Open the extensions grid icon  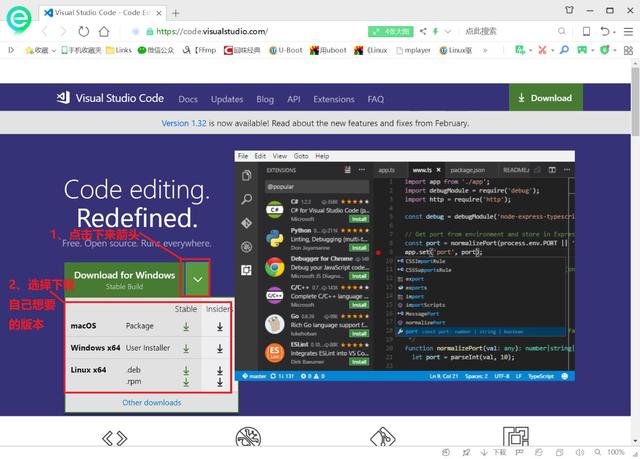click(628, 50)
